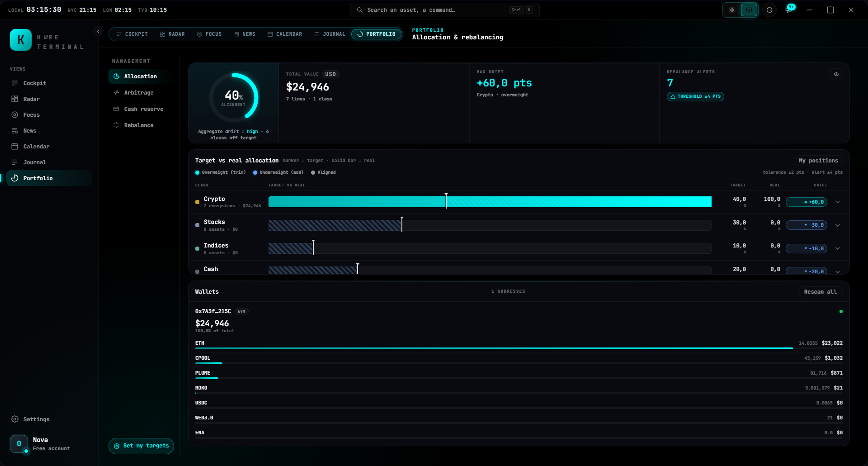
Task: Switch to the RADAR top tab
Action: (x=172, y=34)
